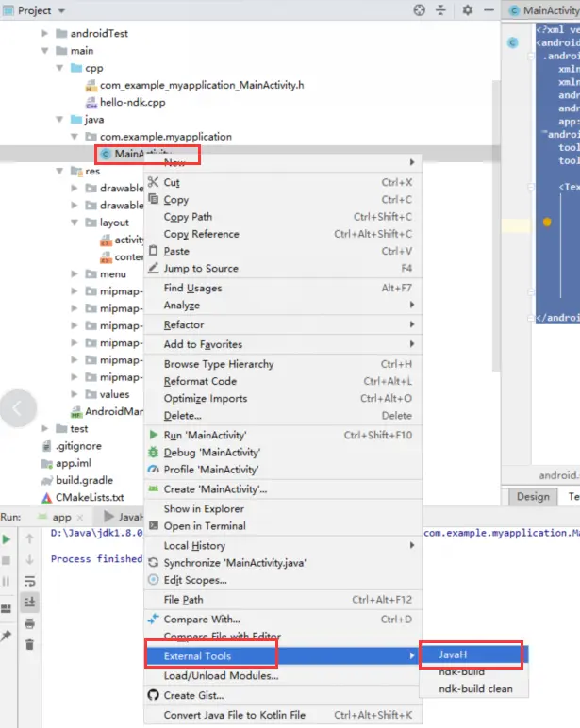The width and height of the screenshot is (580, 728).
Task: Toggle soft-wrap icon in Run panel
Action: pos(30,581)
